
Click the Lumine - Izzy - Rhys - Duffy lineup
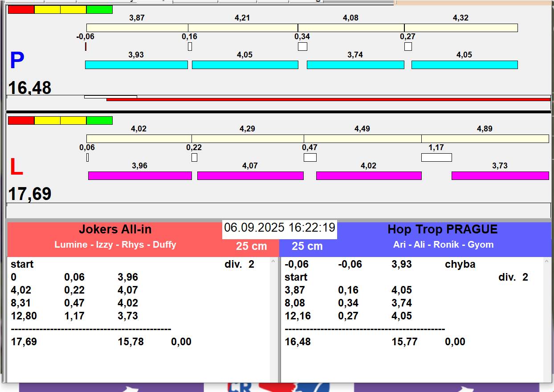115,245
